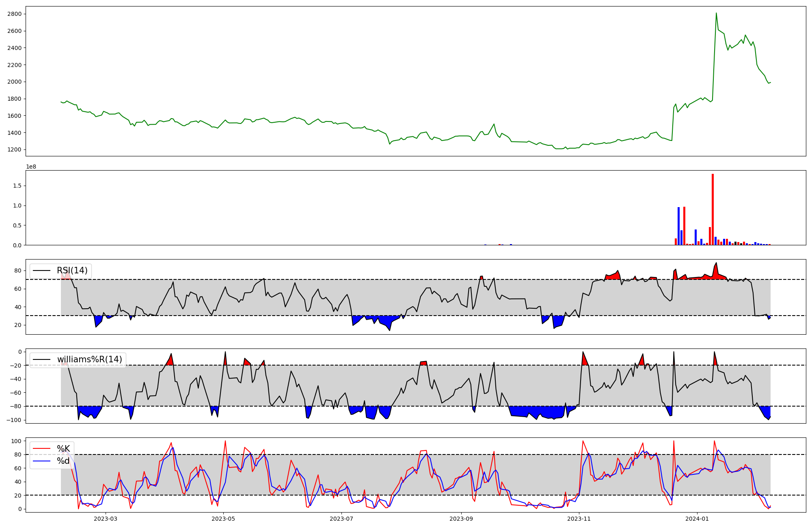Click the 2023-11 x-axis date label
The image size is (812, 528).
pyautogui.click(x=579, y=519)
